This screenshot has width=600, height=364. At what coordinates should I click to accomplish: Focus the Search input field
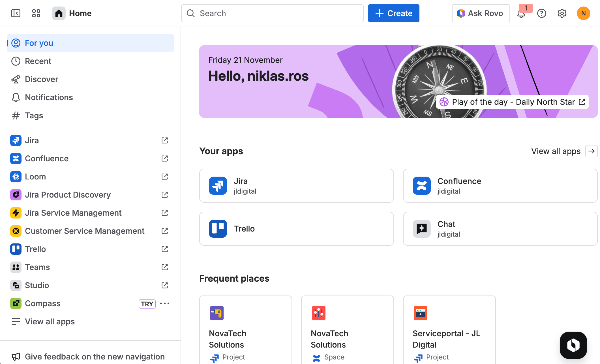click(x=272, y=13)
